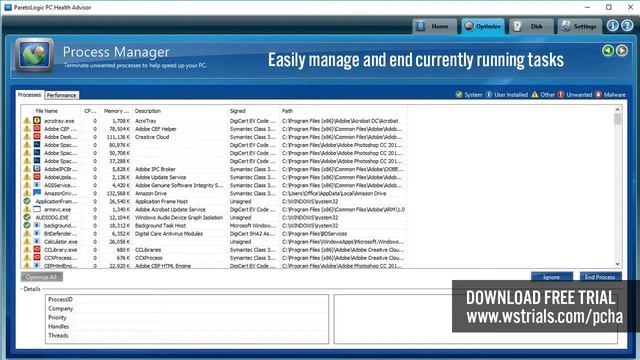Switch to the Performance tab
Viewport: 640px width, 360px height.
tap(61, 95)
